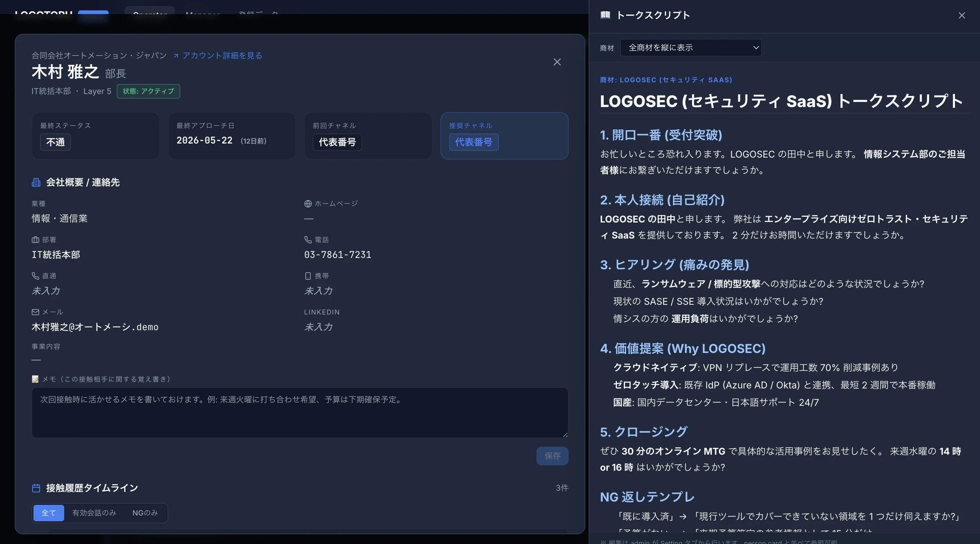This screenshot has height=544, width=980.
Task: Click the calendar icon beside 接触履歴タイムライン
Action: (36, 488)
